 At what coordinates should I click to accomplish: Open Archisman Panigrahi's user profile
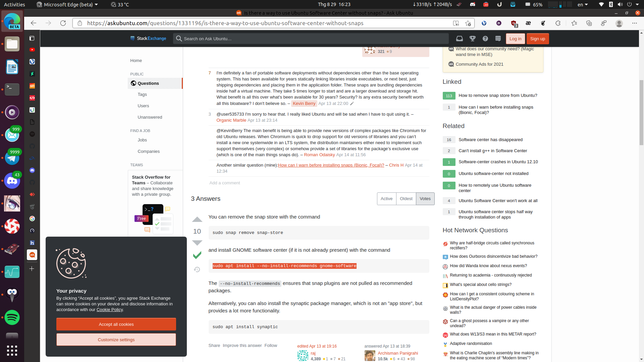(398, 353)
